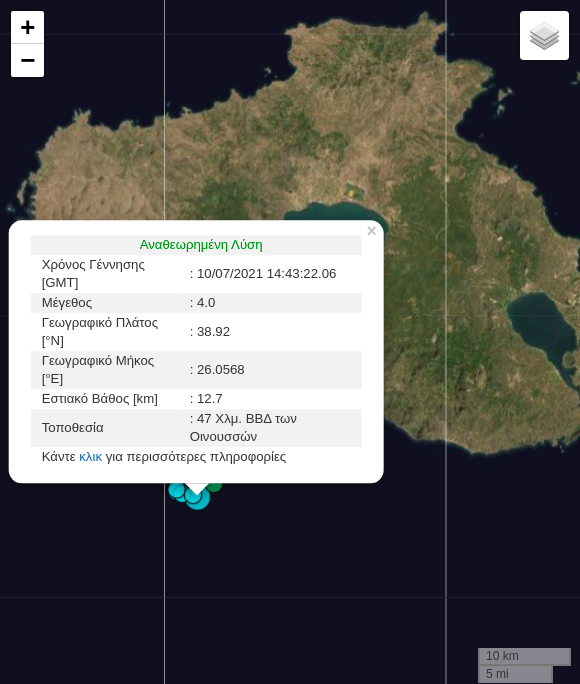
Task: Click the latitude value 38.92
Action: [x=213, y=332]
